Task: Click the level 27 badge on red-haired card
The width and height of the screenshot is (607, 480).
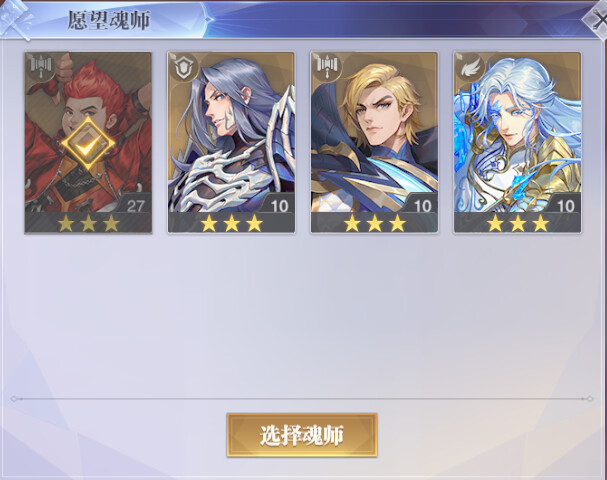Action: click(135, 205)
